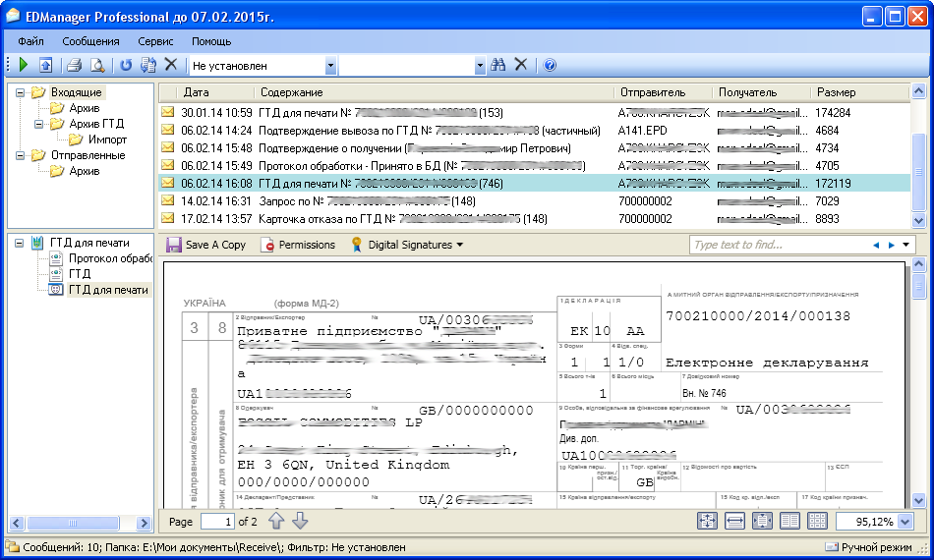The height and width of the screenshot is (560, 934).
Task: Collapse the ГТД для печати document node
Action: click(20, 243)
